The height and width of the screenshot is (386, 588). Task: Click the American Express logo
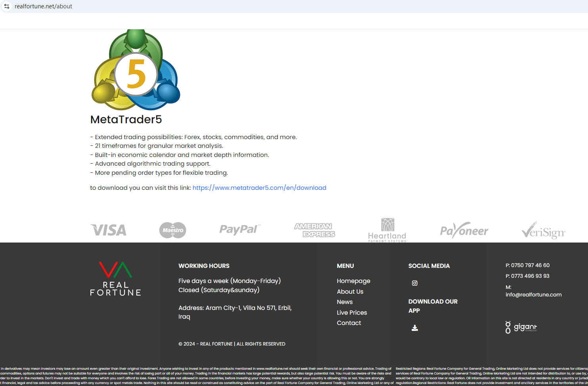tap(314, 230)
